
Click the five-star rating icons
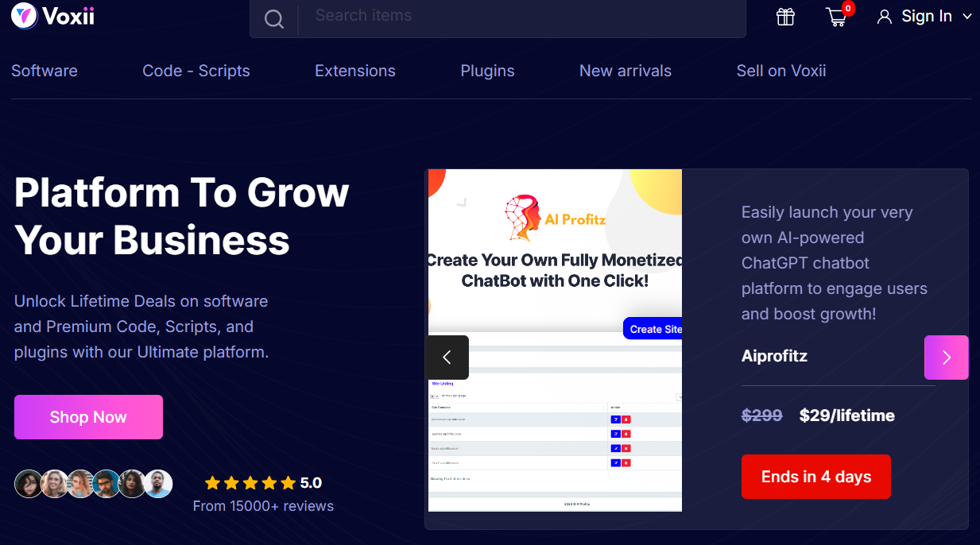250,483
